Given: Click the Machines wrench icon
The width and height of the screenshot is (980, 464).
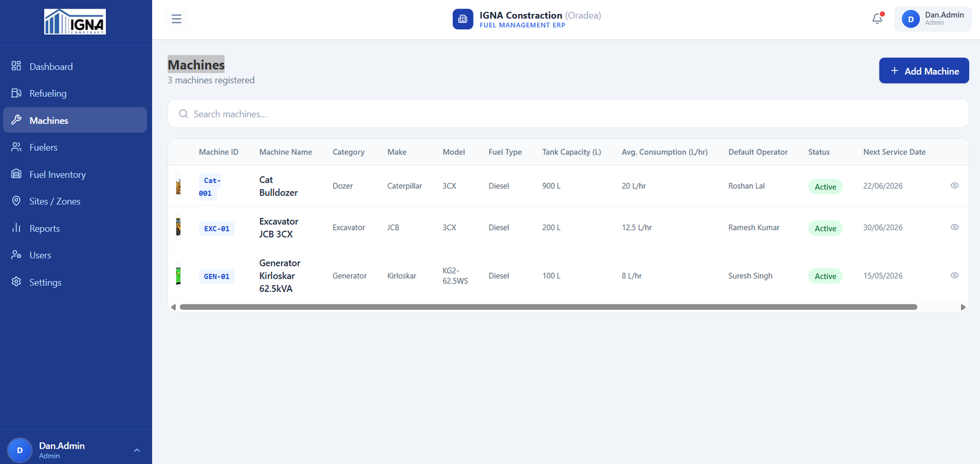Looking at the screenshot, I should 17,120.
